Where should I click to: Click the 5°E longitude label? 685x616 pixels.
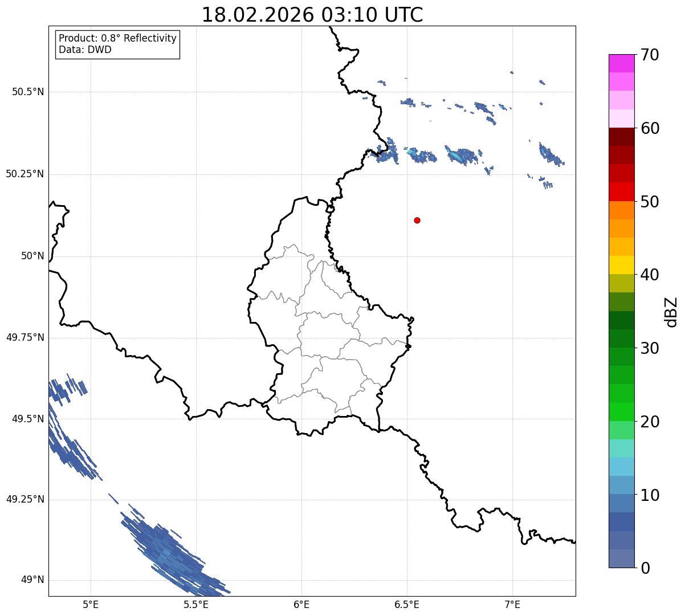tap(91, 604)
